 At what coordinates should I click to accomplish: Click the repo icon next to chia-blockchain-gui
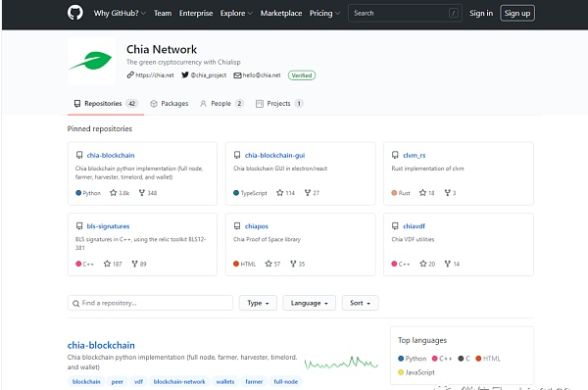coord(237,155)
